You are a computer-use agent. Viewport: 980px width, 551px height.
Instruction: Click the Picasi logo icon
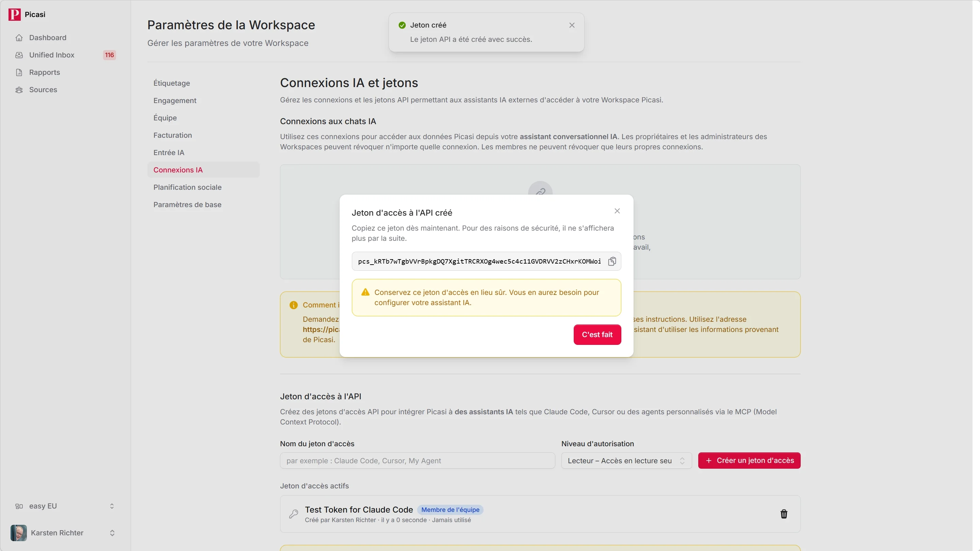click(x=14, y=14)
